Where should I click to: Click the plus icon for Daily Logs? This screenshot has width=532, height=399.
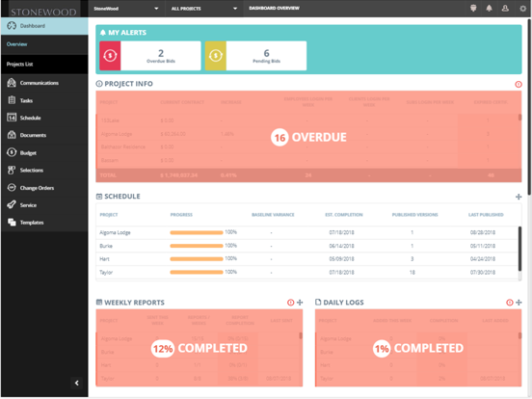(519, 303)
